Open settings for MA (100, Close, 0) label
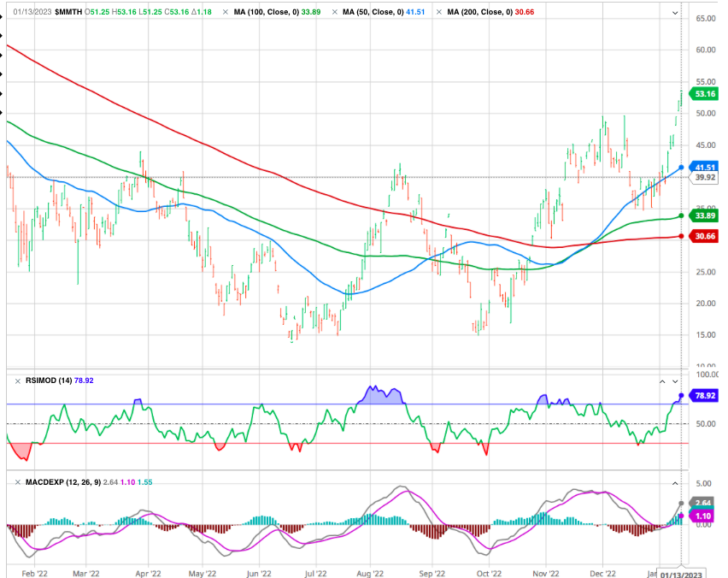 pyautogui.click(x=267, y=12)
